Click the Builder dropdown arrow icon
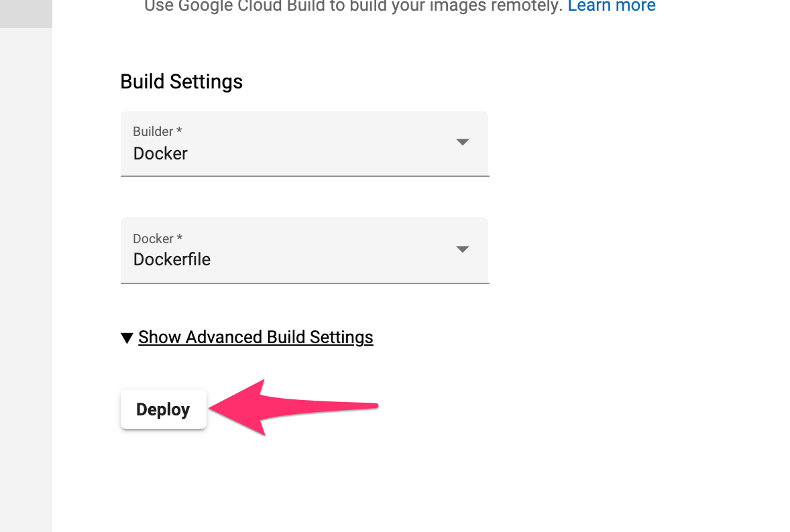This screenshot has width=790, height=532. point(463,143)
